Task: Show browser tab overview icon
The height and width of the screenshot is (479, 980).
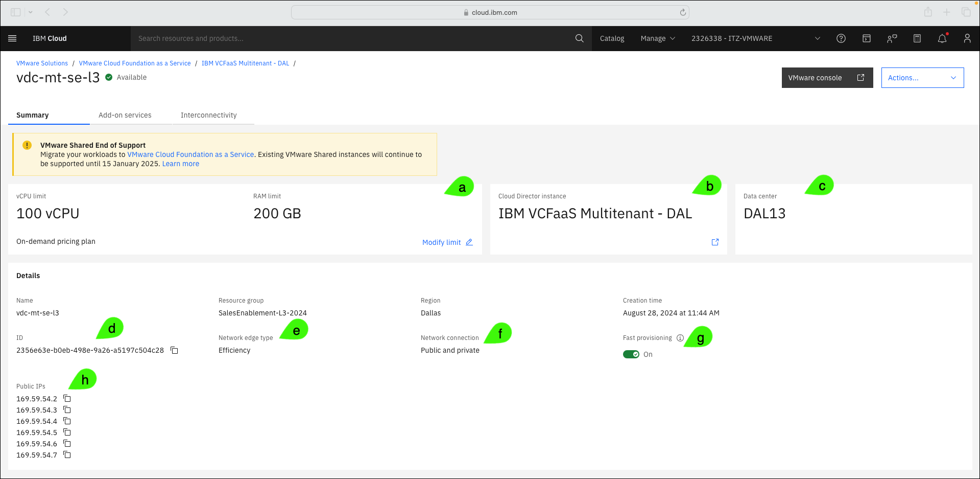Action: coord(966,12)
